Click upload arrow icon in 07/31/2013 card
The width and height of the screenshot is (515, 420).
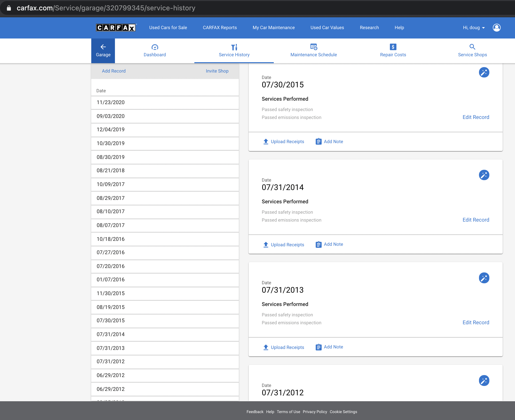pyautogui.click(x=266, y=347)
